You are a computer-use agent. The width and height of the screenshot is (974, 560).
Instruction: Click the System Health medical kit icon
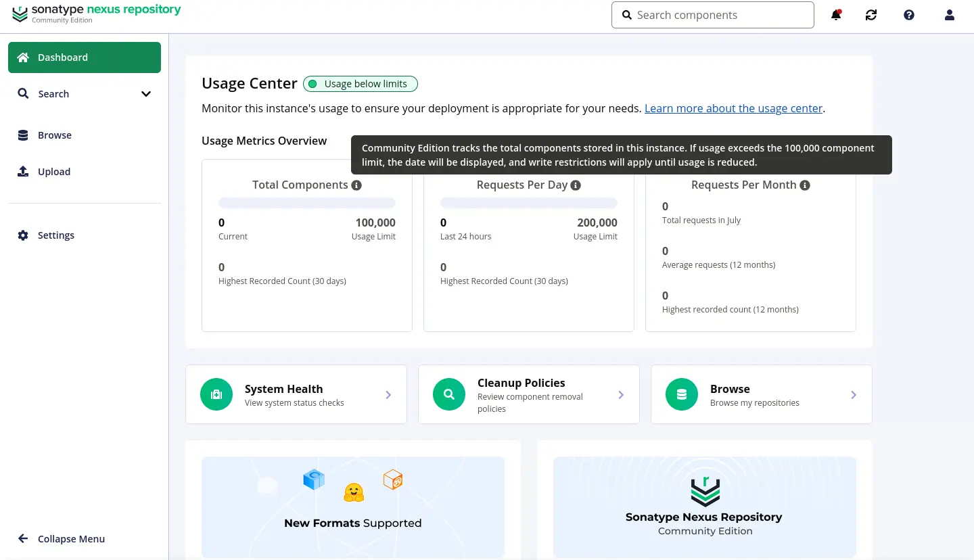coord(216,394)
